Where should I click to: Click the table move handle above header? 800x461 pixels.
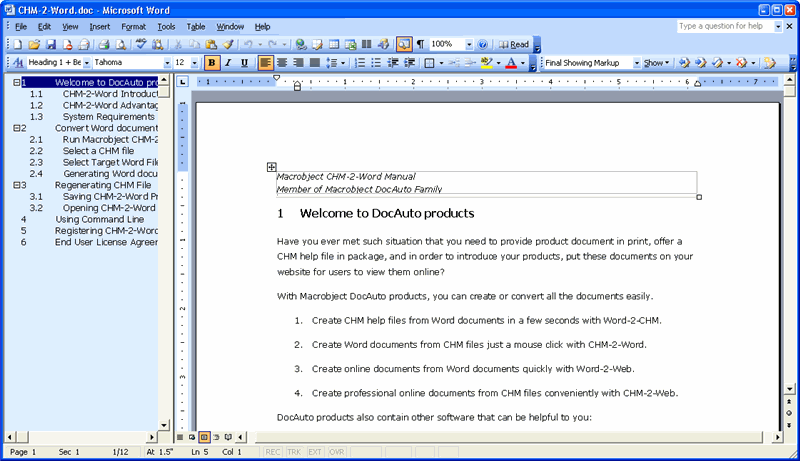(x=271, y=167)
